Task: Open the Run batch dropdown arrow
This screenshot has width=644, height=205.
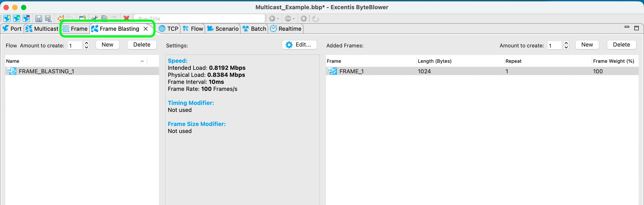Action: click(294, 19)
